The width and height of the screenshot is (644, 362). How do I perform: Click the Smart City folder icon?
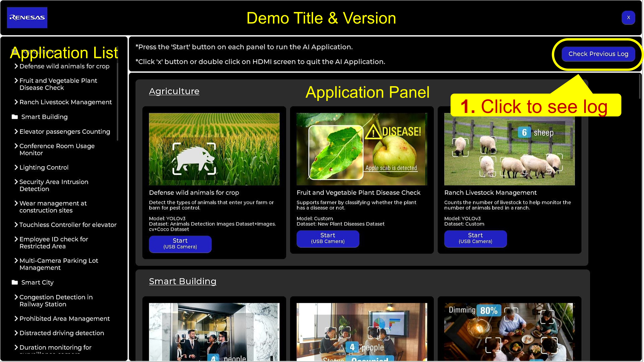15,282
